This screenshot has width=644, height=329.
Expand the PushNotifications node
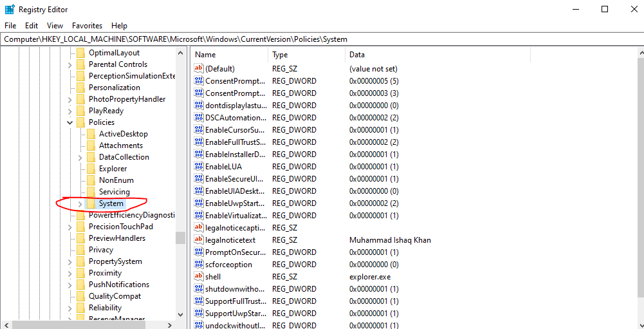pos(70,285)
